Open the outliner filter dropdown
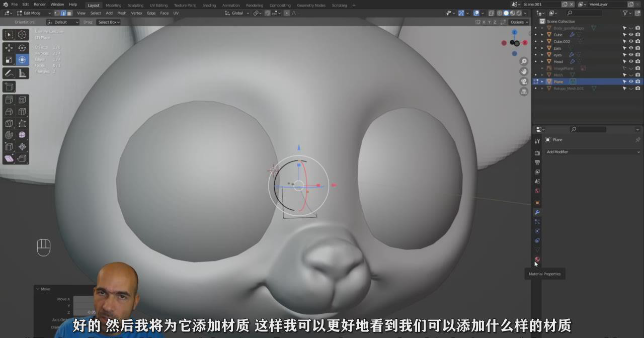The height and width of the screenshot is (338, 644). click(x=627, y=13)
